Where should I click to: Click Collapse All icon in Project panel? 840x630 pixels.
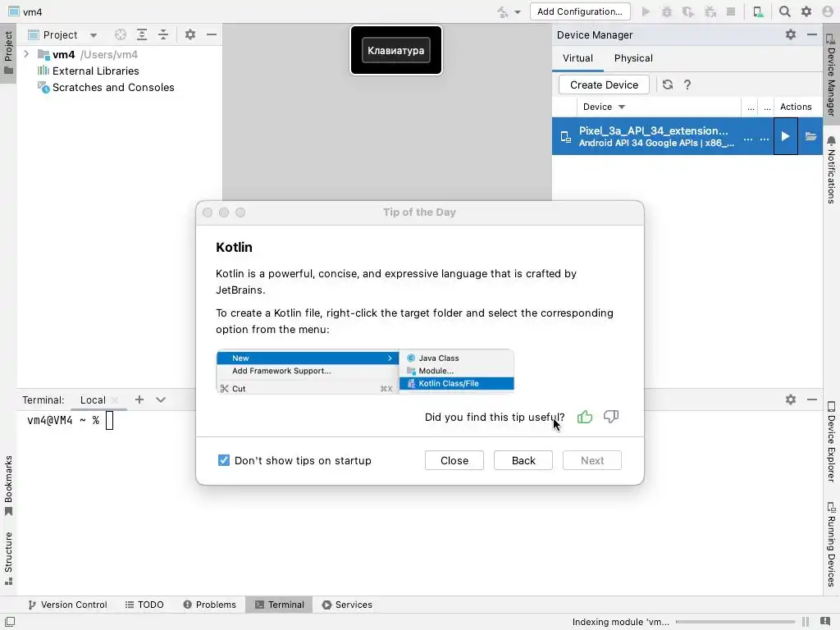coord(163,34)
